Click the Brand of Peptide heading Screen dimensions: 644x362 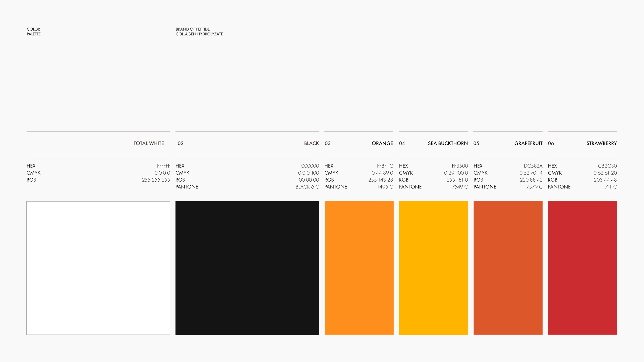[x=199, y=32]
